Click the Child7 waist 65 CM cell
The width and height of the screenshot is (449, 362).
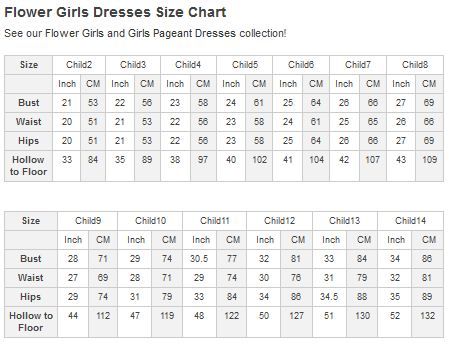point(373,122)
